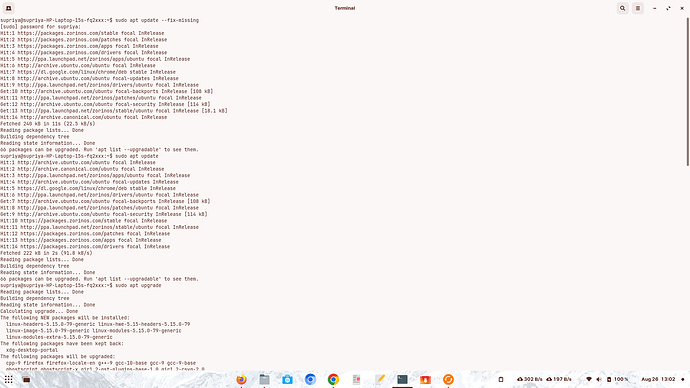Launch Firefox from the taskbar
This screenshot has width=690, height=388.
241,379
